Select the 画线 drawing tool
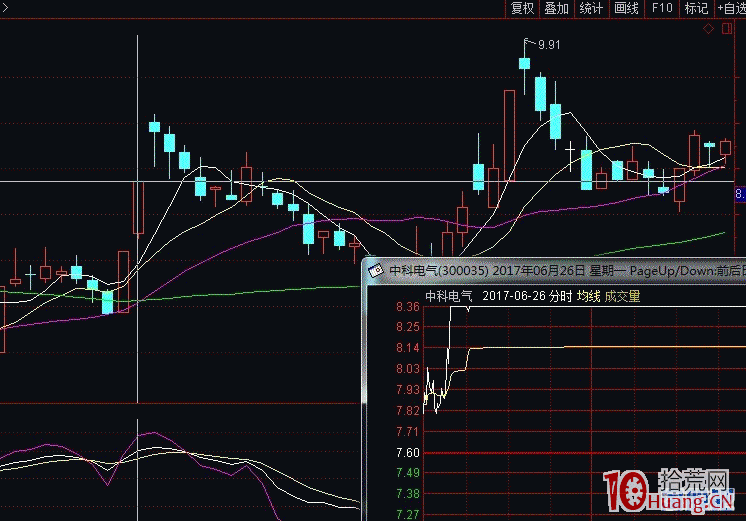 [x=626, y=9]
